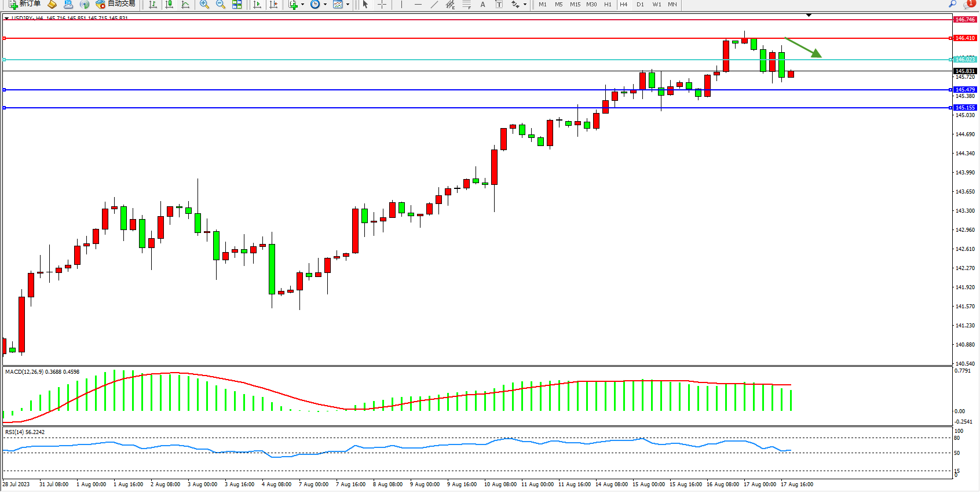This screenshot has width=980, height=492.
Task: Switch to the M15 timeframe
Action: [x=575, y=4]
